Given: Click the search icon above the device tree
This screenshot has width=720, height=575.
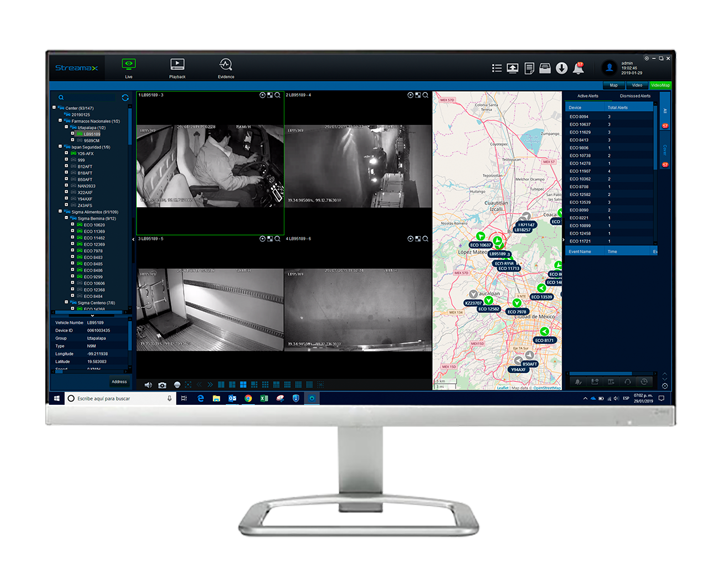Looking at the screenshot, I should (61, 97).
